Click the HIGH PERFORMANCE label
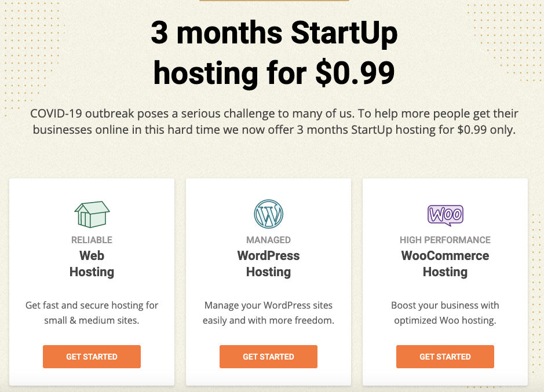The width and height of the screenshot is (544, 392). [445, 240]
